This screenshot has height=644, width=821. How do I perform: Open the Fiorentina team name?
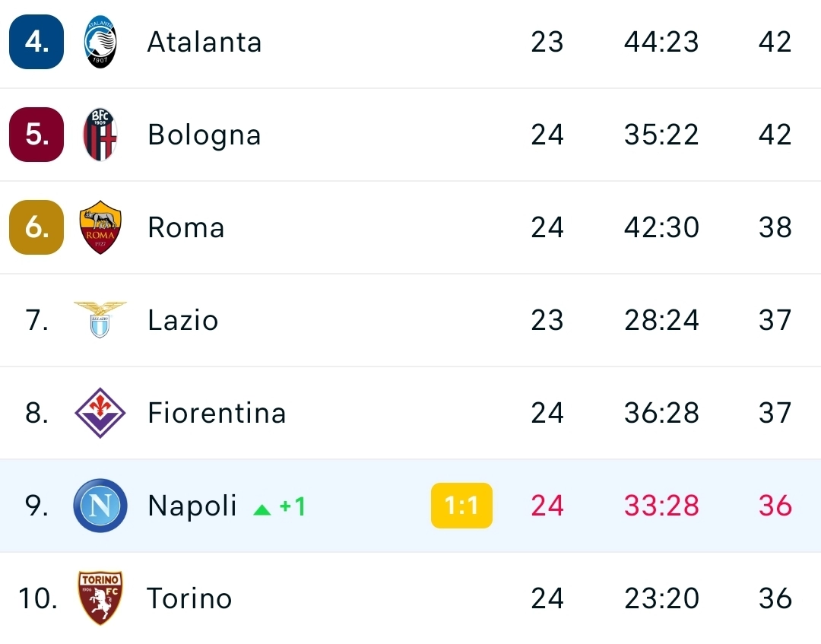point(217,413)
